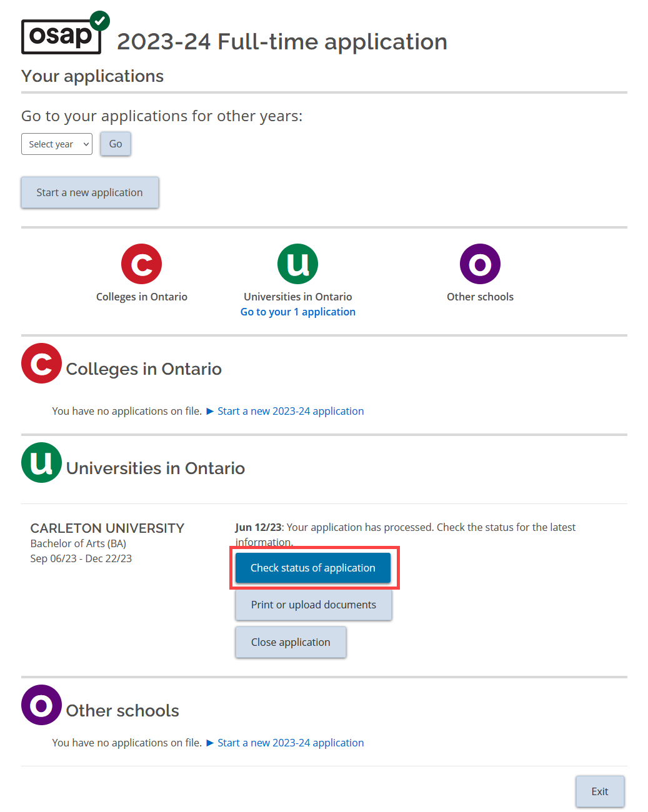The width and height of the screenshot is (648, 812).
Task: Click the Go button next to year selector
Action: pyautogui.click(x=115, y=144)
